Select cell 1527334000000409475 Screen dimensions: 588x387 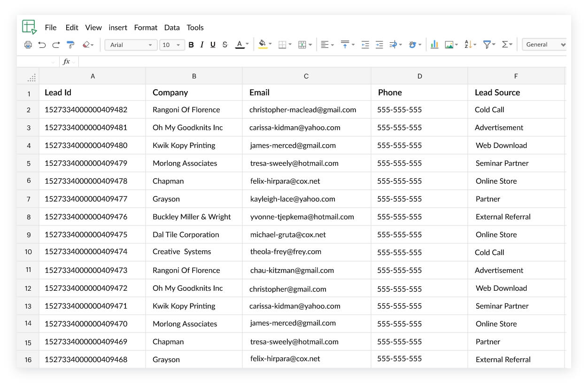click(93, 235)
